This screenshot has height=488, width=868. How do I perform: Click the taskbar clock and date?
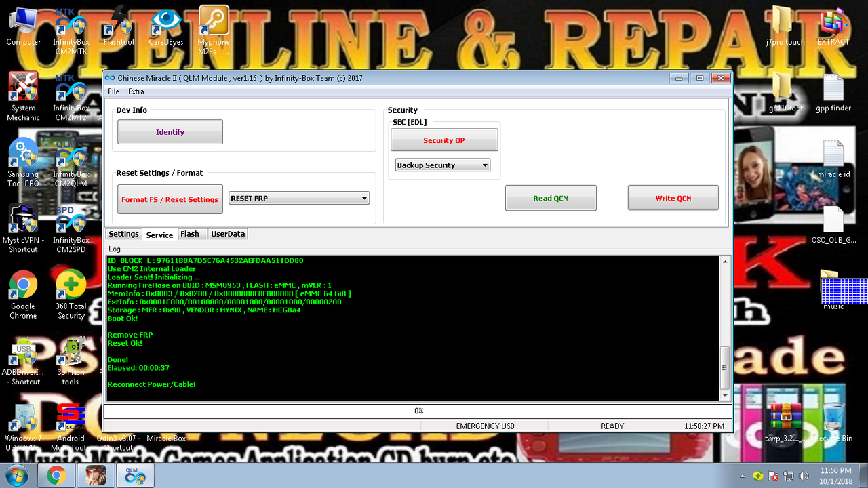(x=835, y=476)
